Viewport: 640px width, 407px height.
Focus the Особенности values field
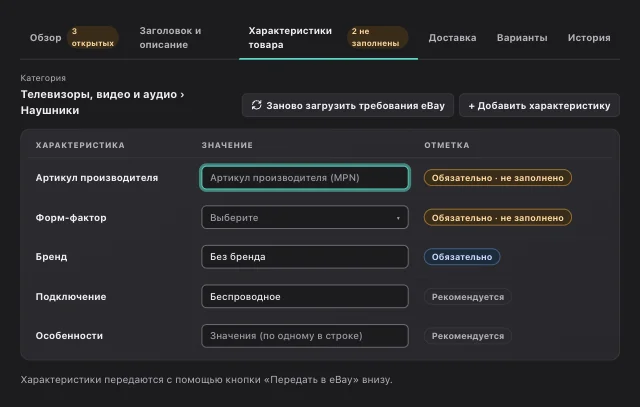(x=305, y=336)
